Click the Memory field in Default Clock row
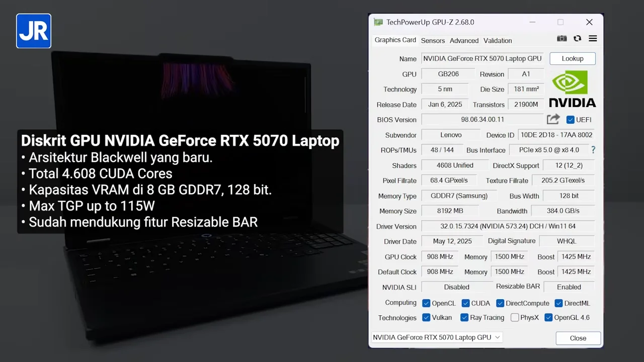This screenshot has height=362, width=644. [x=509, y=272]
